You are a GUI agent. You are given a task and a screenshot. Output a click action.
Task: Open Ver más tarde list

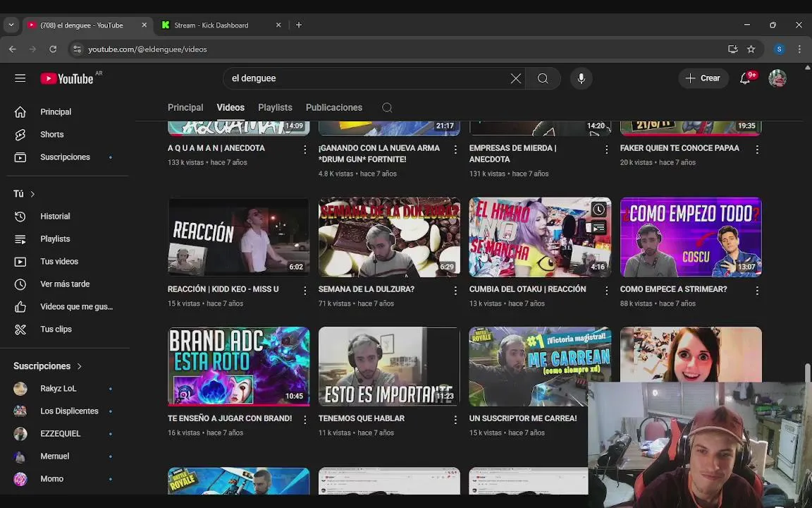65,284
